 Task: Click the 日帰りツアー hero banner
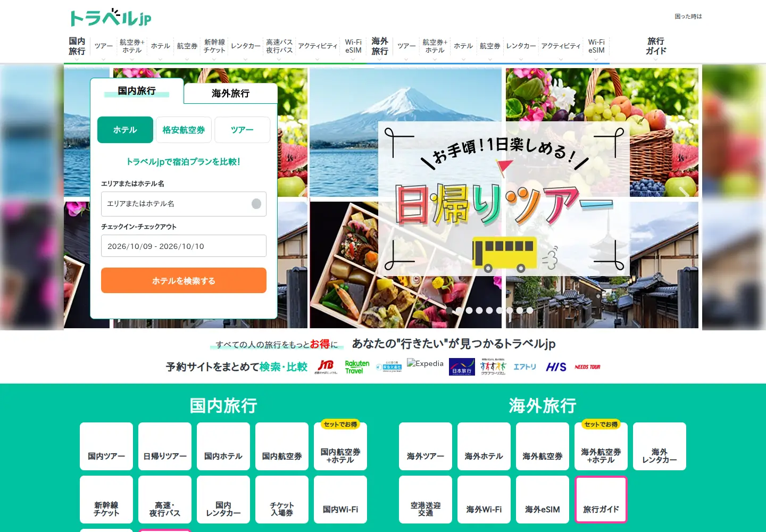(504, 198)
